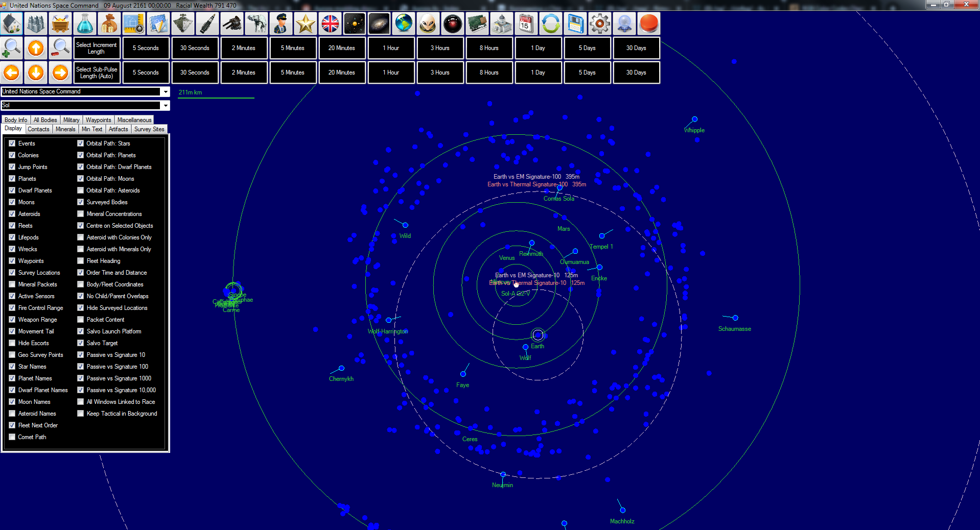Screen dimensions: 980x530
Task: Enable the Fleet Heading checkbox
Action: pyautogui.click(x=80, y=261)
